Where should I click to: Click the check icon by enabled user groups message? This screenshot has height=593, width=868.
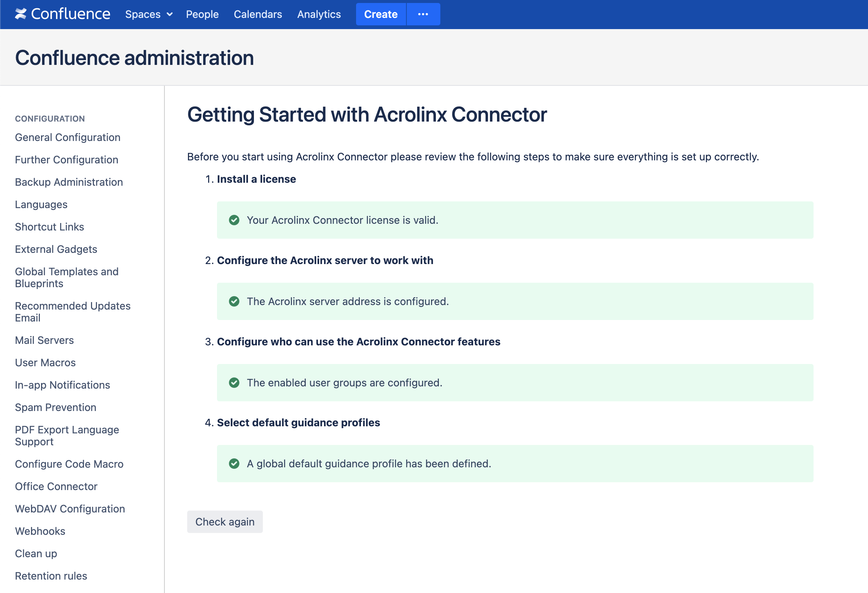[x=234, y=383]
